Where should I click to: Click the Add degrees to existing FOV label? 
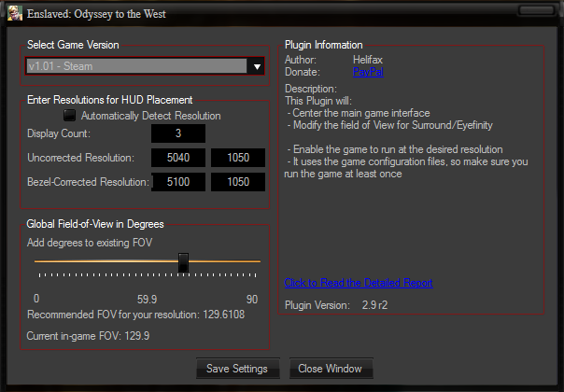coord(90,243)
